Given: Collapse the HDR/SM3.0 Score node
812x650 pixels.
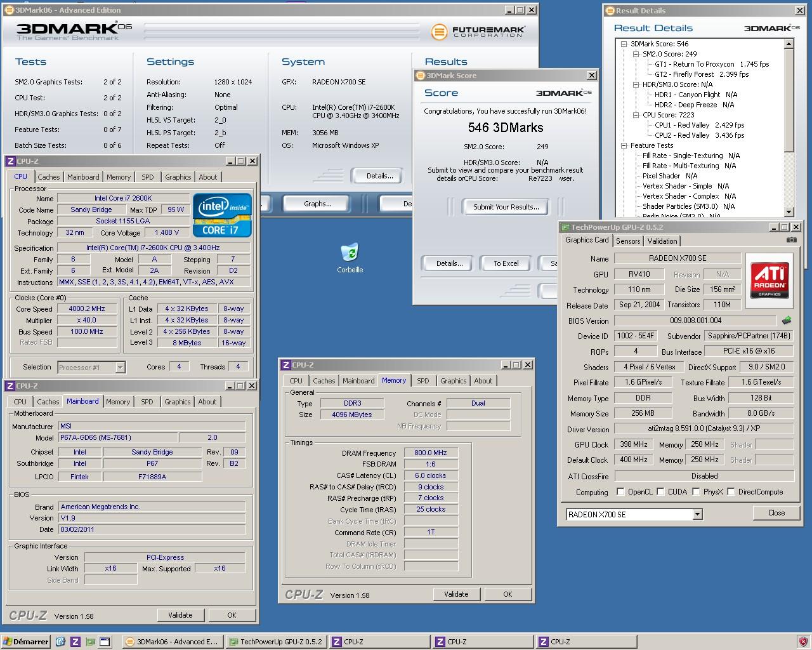Looking at the screenshot, I should point(636,84).
